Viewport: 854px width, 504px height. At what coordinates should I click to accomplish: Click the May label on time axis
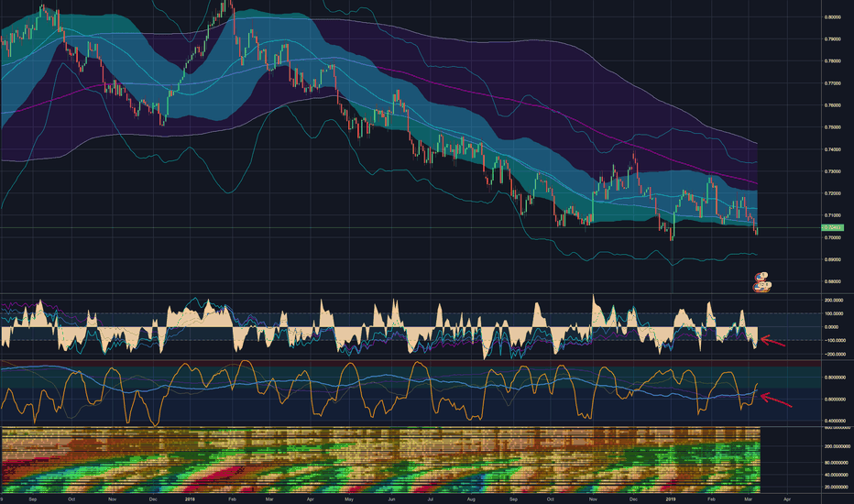[x=349, y=499]
